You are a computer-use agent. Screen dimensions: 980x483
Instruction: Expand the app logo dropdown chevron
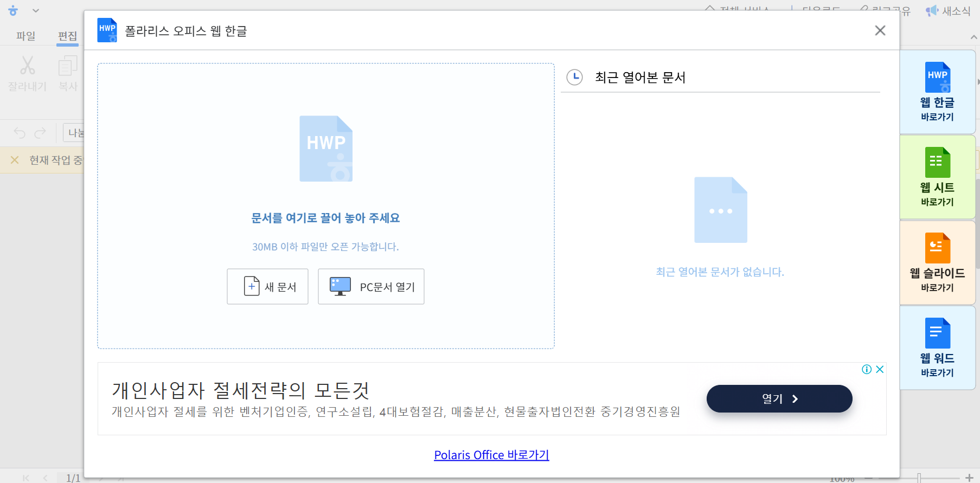pyautogui.click(x=36, y=10)
